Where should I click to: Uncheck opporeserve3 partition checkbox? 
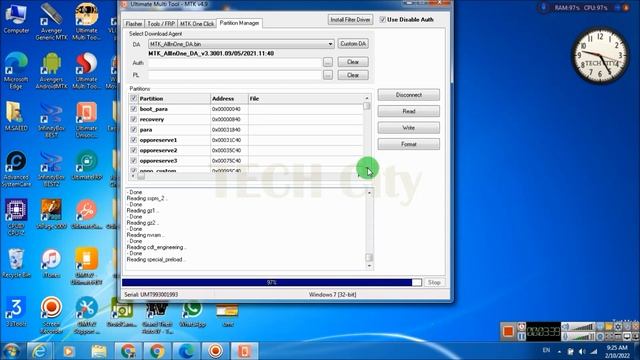pyautogui.click(x=133, y=160)
